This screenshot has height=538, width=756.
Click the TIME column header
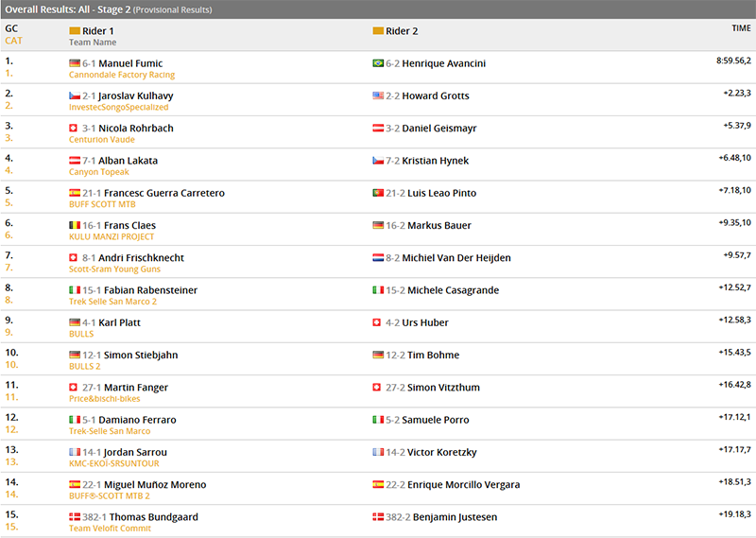741,28
